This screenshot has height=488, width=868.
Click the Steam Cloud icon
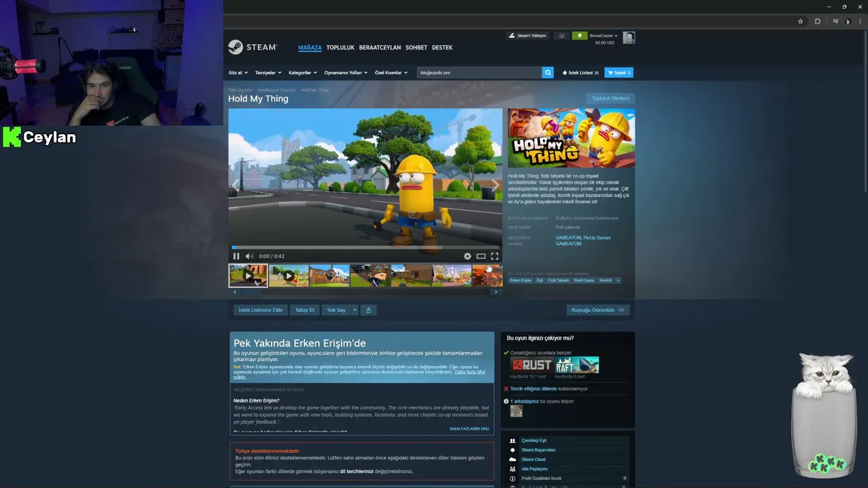[x=513, y=460]
